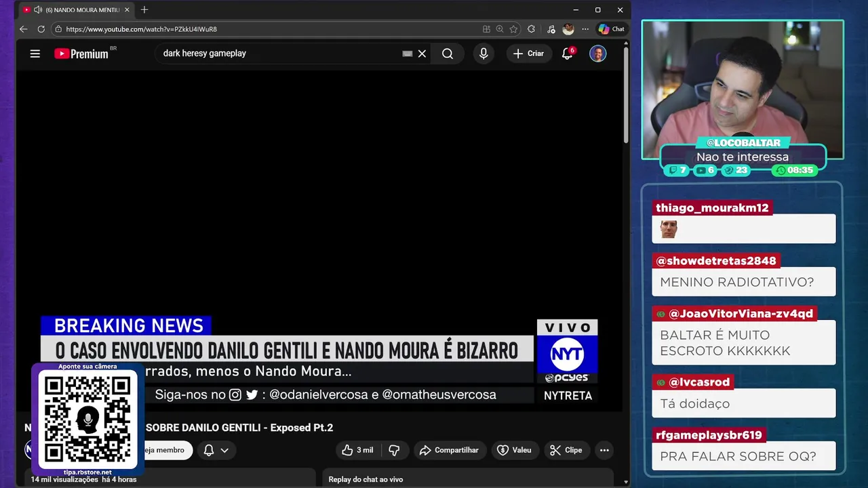Select the video title Exposed Pt.2
The width and height of the screenshot is (868, 488).
tap(239, 428)
